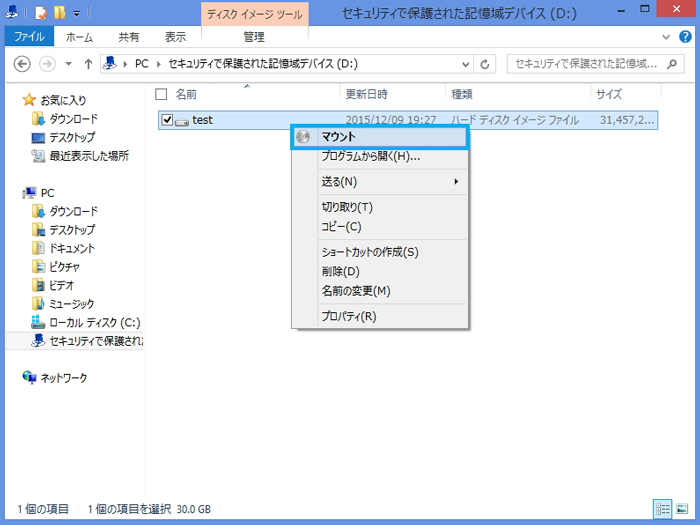Click the computer icon beside PC node
The image size is (700, 525).
(29, 193)
